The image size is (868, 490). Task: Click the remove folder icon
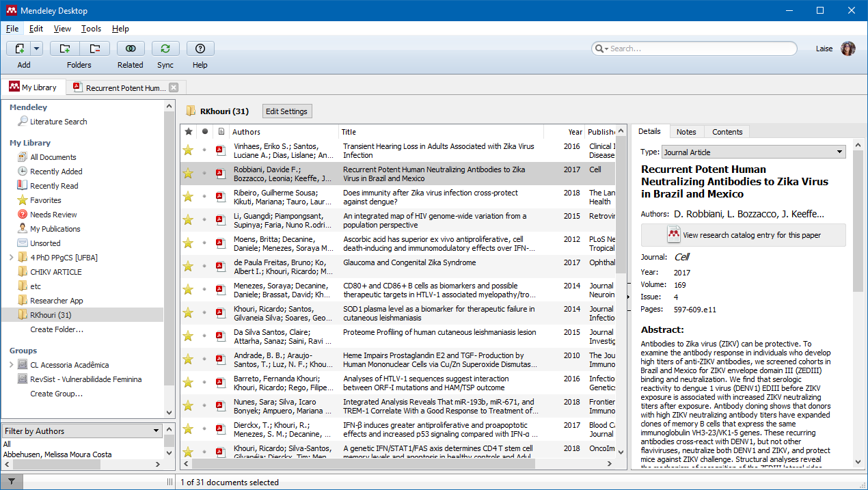point(94,49)
